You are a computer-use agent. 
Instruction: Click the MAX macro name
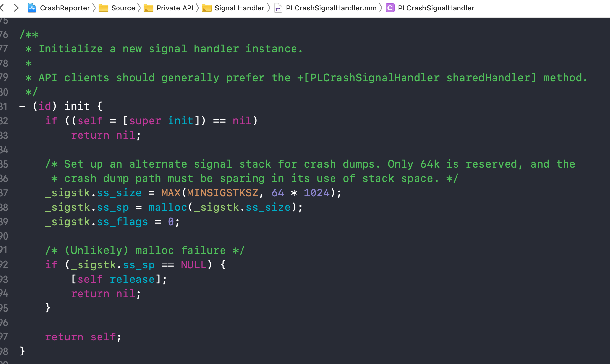coord(171,193)
